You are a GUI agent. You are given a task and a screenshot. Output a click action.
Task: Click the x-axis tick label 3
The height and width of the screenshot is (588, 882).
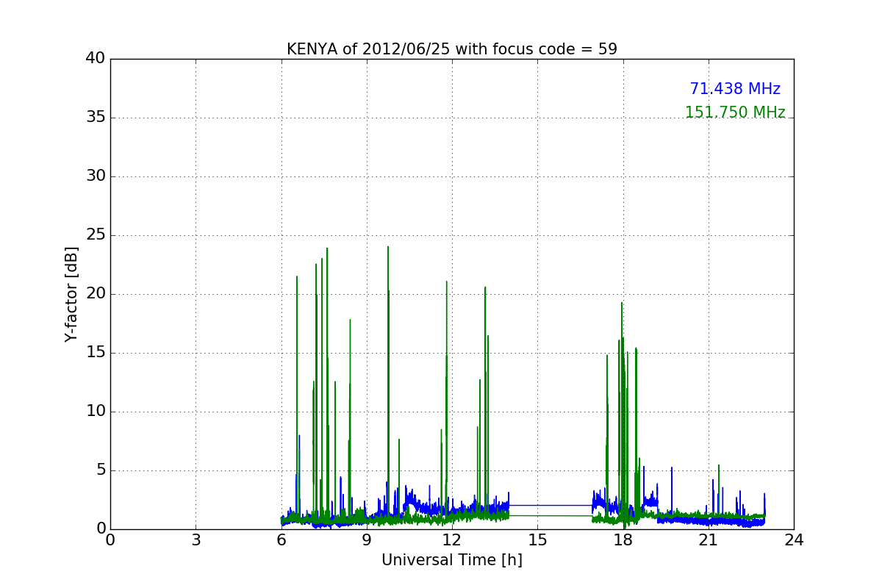pos(196,540)
